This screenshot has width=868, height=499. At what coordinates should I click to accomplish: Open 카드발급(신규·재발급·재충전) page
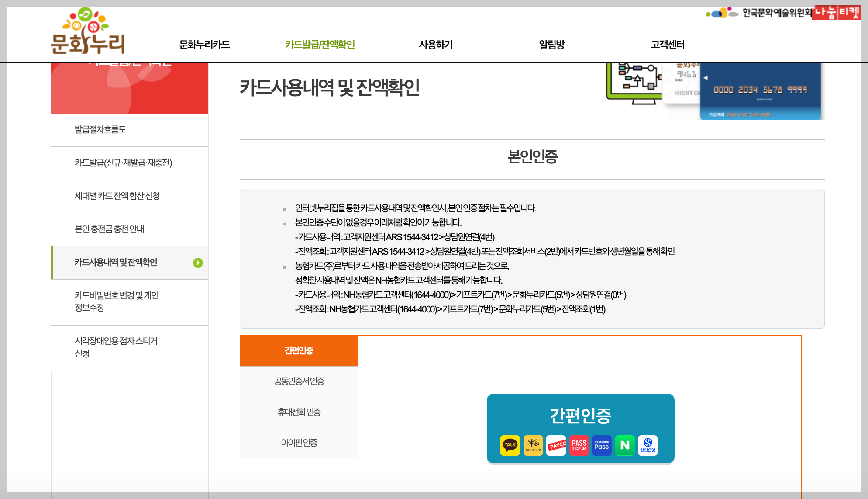click(x=123, y=163)
